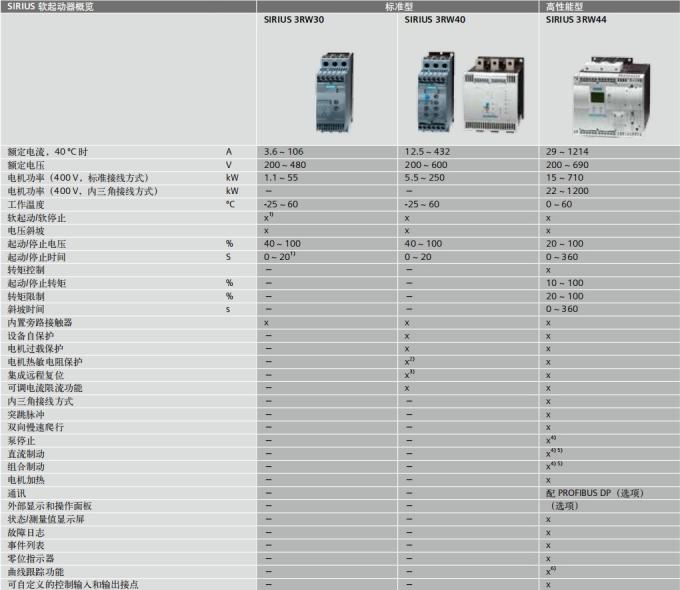Click the SIRIUS 3RW44 column heading
This screenshot has height=590, width=680.
(576, 20)
